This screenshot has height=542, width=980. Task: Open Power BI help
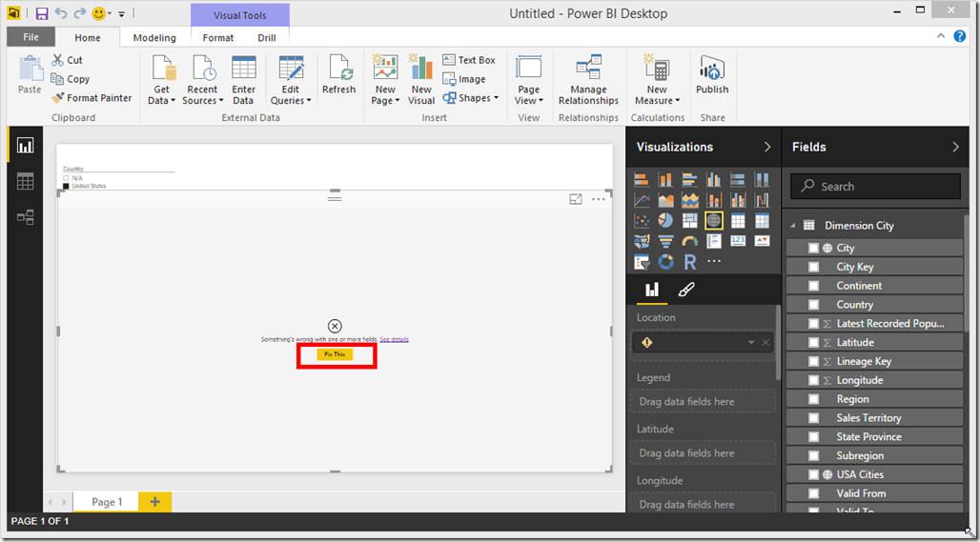pyautogui.click(x=960, y=36)
